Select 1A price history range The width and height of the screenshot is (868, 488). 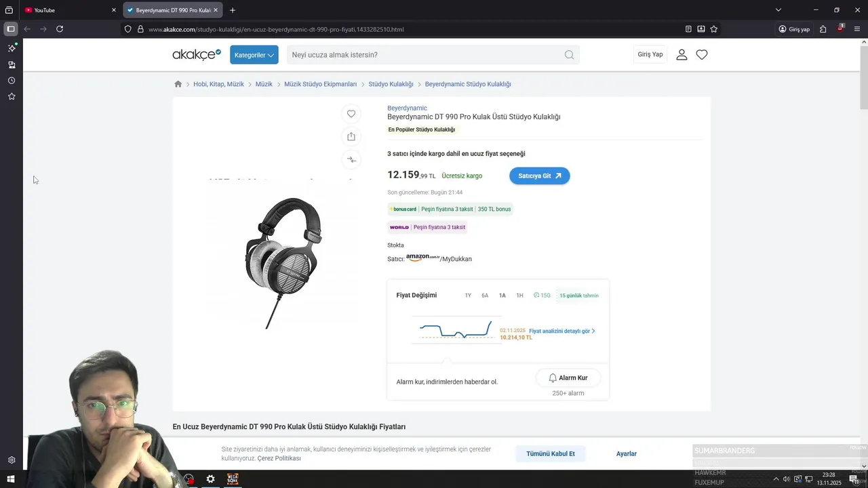(502, 296)
